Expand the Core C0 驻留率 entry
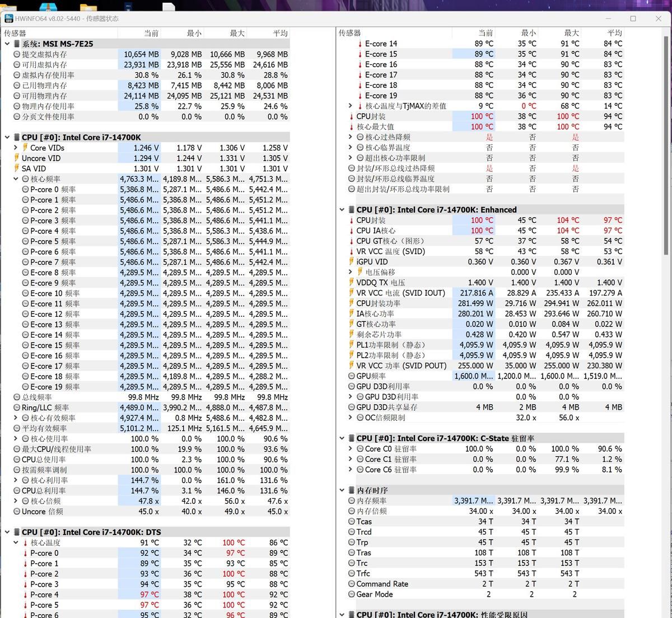Screen dimensions: 672x618 (x=351, y=449)
